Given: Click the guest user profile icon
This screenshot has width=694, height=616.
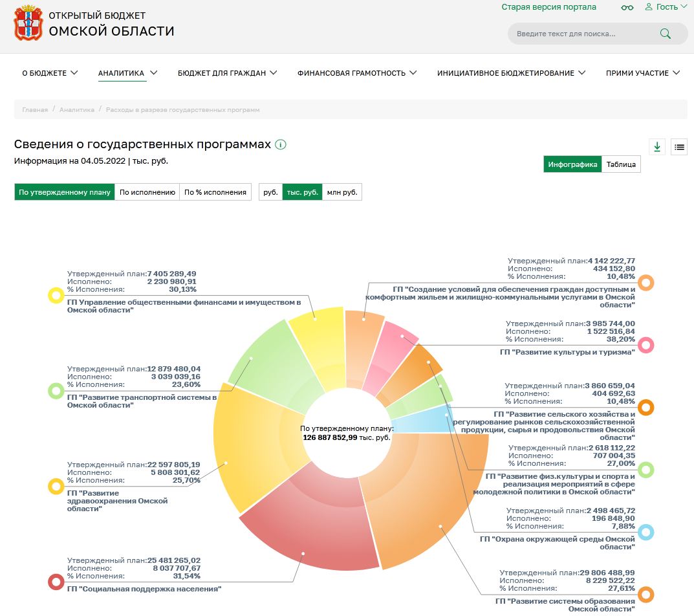Looking at the screenshot, I should tap(649, 7).
